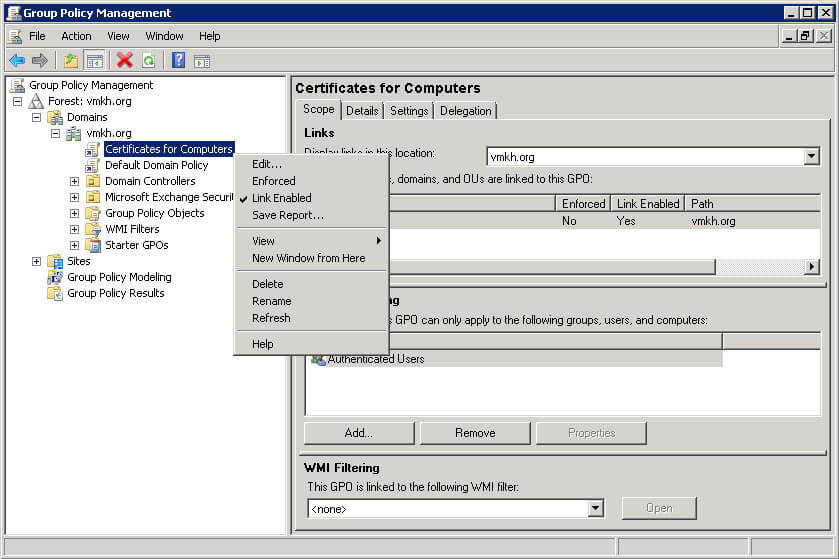Open the blue Help toolbar icon
839x559 pixels.
point(178,60)
